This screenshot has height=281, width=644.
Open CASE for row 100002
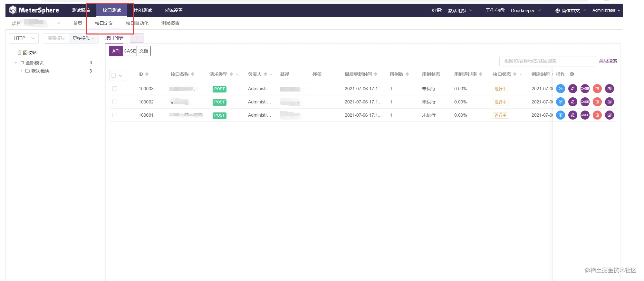(585, 102)
